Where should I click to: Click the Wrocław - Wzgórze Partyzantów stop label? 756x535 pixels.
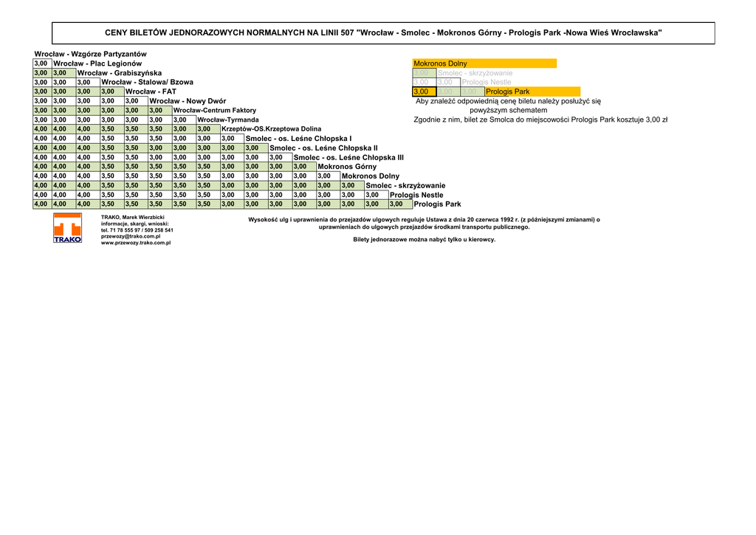(x=90, y=54)
